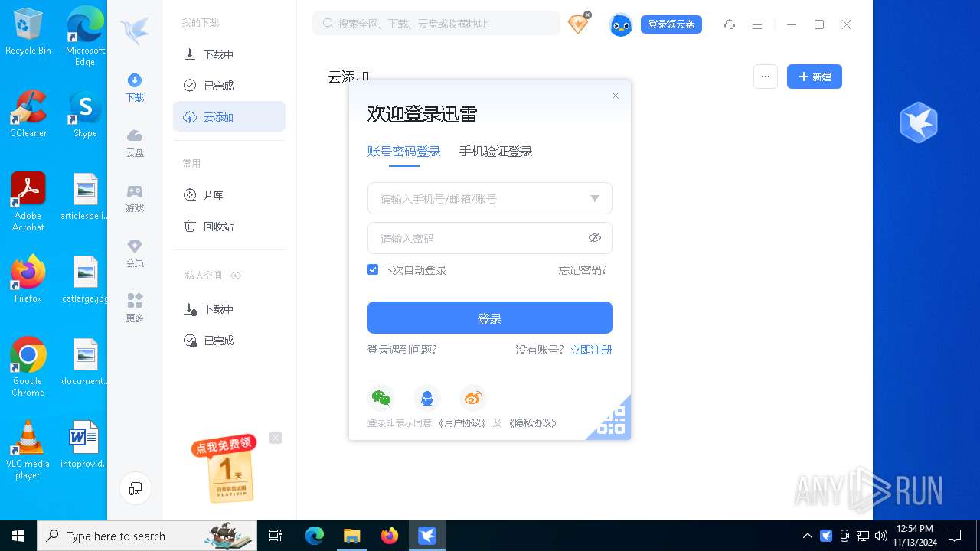Open 下载中 under 我的下载
Viewport: 980px width, 551px height.
click(x=229, y=54)
